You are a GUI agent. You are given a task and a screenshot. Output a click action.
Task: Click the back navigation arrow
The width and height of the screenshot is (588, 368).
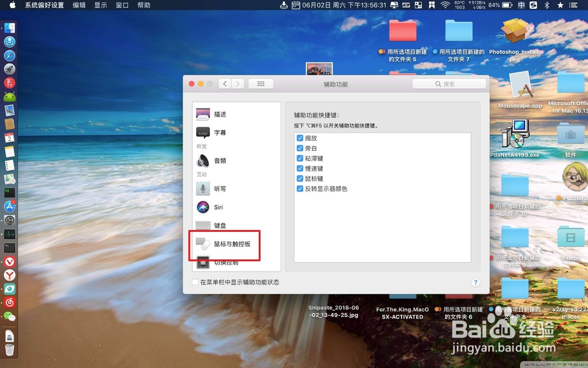pyautogui.click(x=225, y=83)
